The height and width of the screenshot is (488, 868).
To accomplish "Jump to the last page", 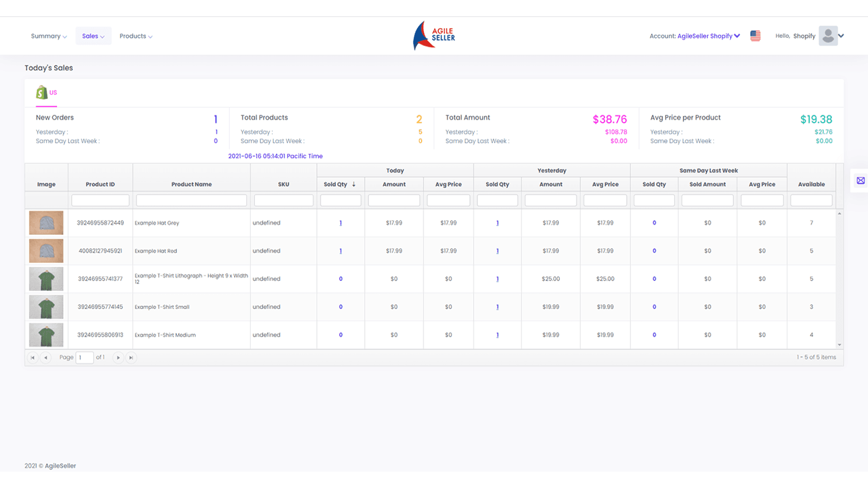I will click(x=131, y=357).
